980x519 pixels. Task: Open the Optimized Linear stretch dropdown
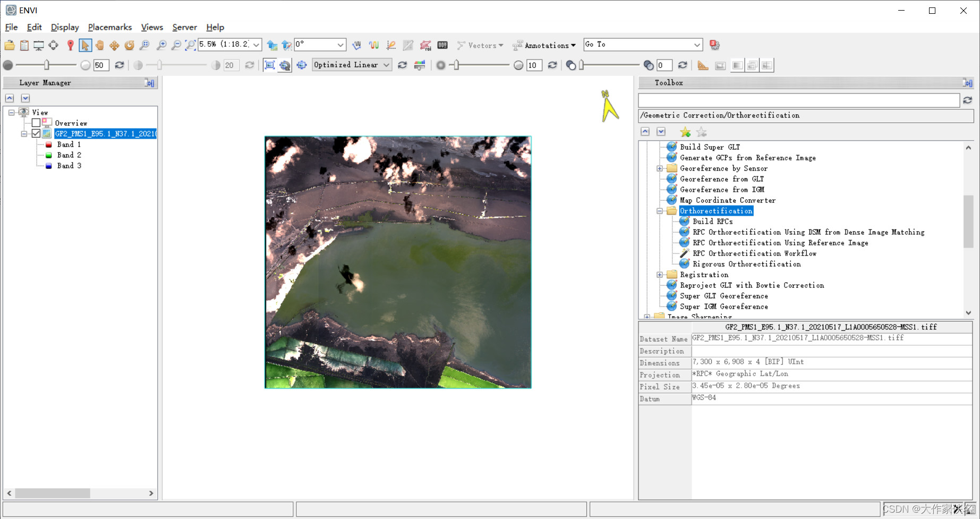point(387,65)
